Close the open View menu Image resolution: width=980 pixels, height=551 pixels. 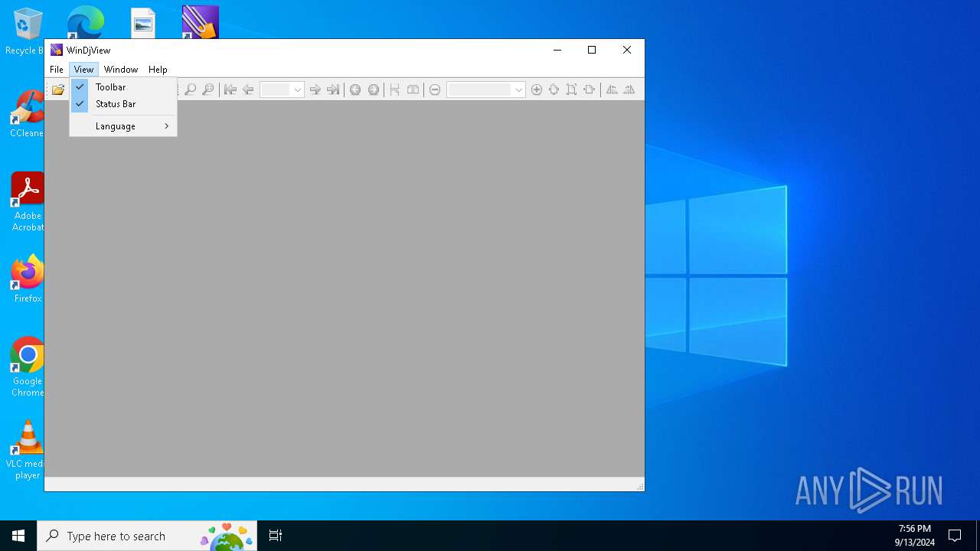pyautogui.click(x=83, y=70)
